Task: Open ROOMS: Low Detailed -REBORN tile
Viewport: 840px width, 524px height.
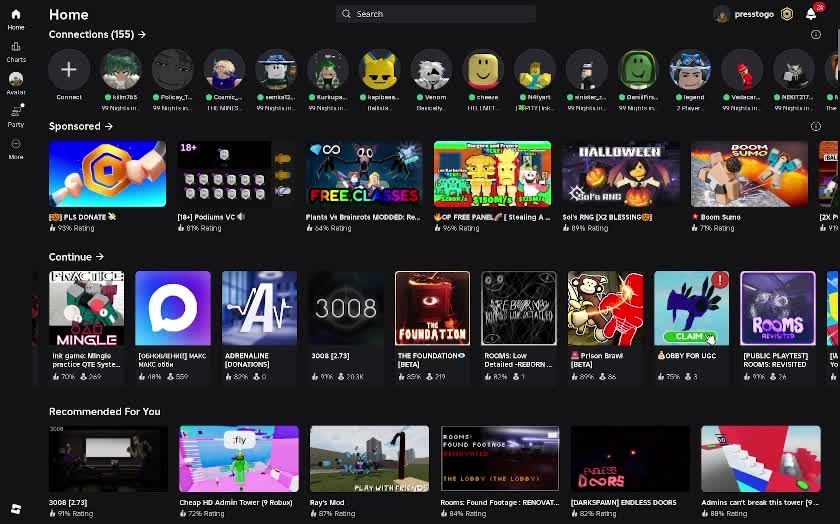Action: pyautogui.click(x=519, y=326)
